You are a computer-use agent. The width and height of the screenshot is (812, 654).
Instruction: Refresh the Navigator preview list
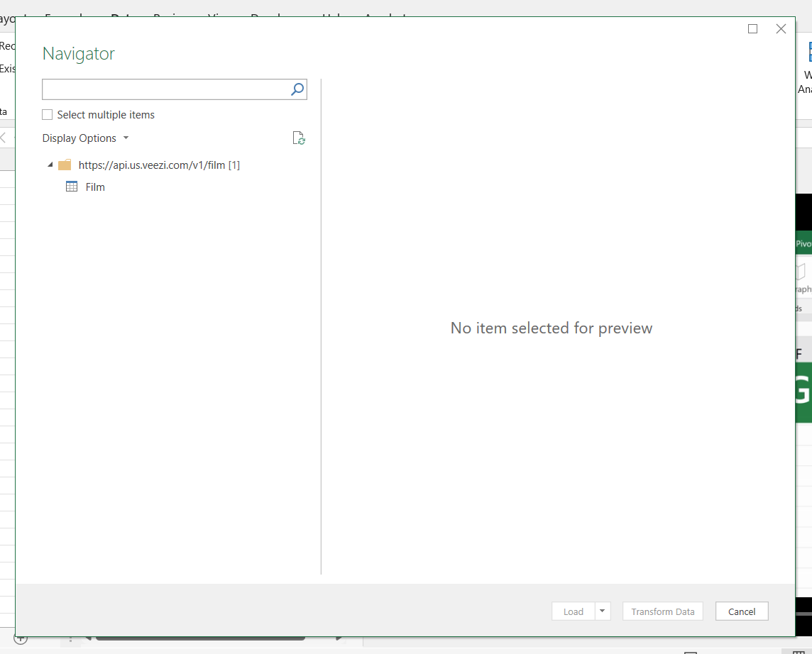299,138
